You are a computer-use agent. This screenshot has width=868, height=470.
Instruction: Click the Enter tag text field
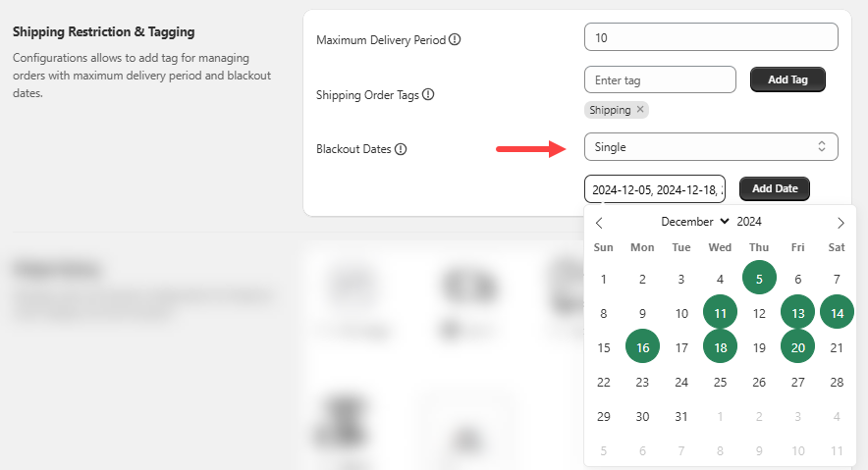pos(659,79)
